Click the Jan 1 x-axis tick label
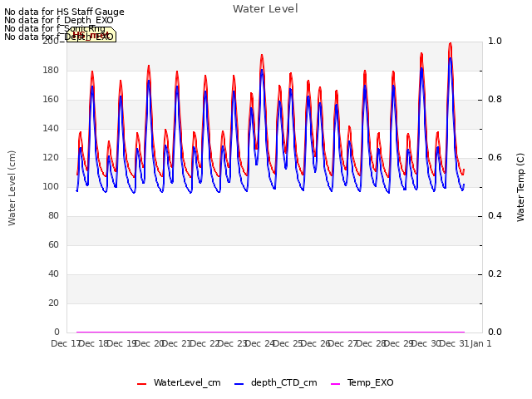 tap(480, 343)
